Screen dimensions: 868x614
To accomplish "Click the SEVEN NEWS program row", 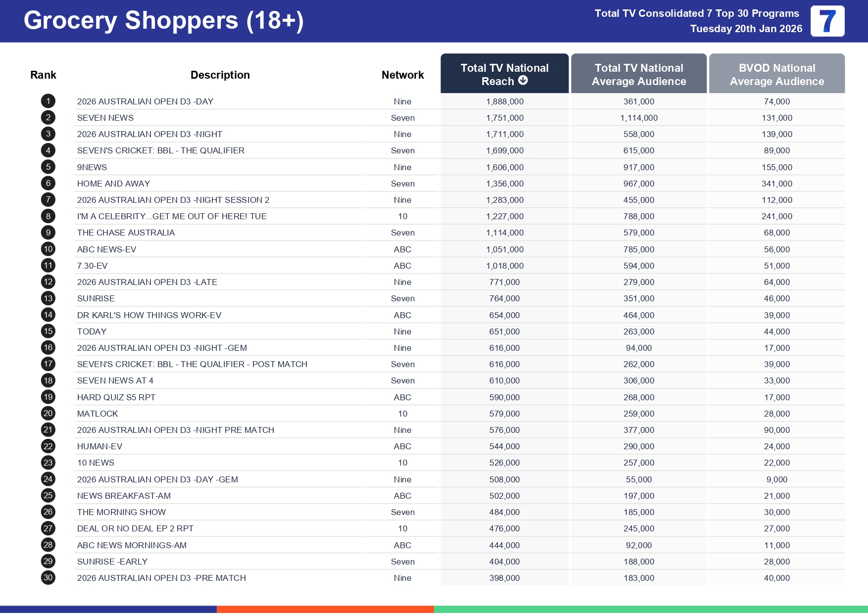I will [x=105, y=118].
